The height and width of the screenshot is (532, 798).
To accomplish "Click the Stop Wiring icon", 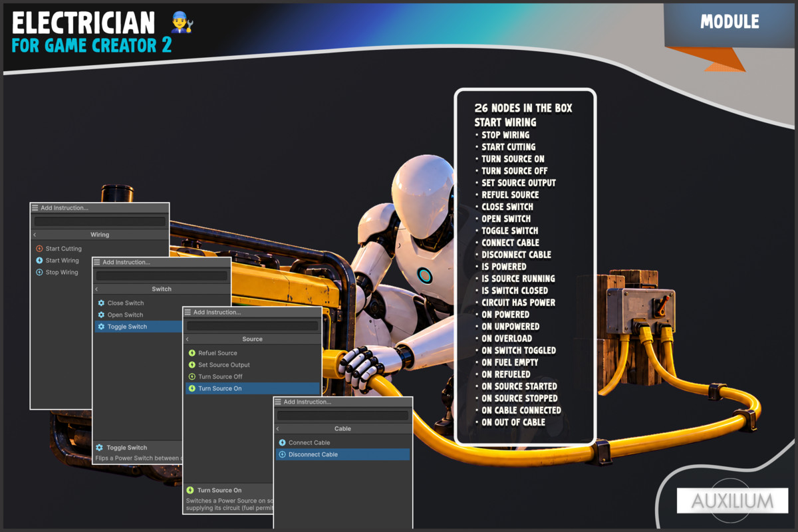I will [x=39, y=272].
